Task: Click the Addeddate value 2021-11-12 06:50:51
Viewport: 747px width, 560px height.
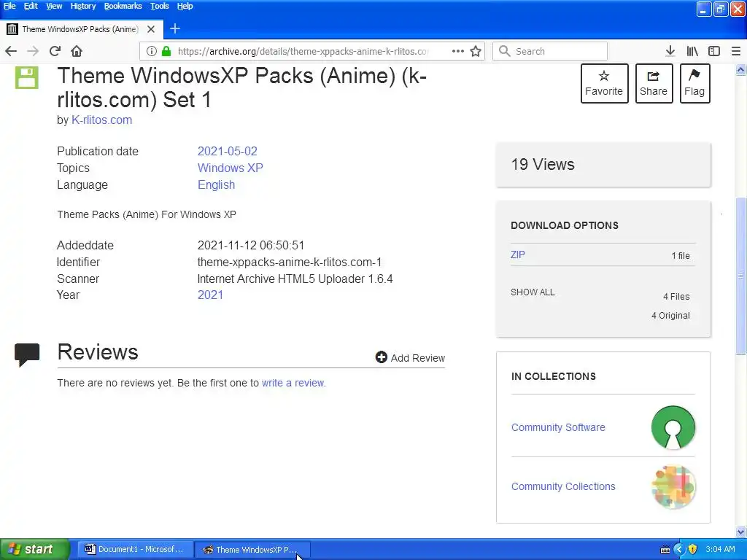Action: (251, 245)
